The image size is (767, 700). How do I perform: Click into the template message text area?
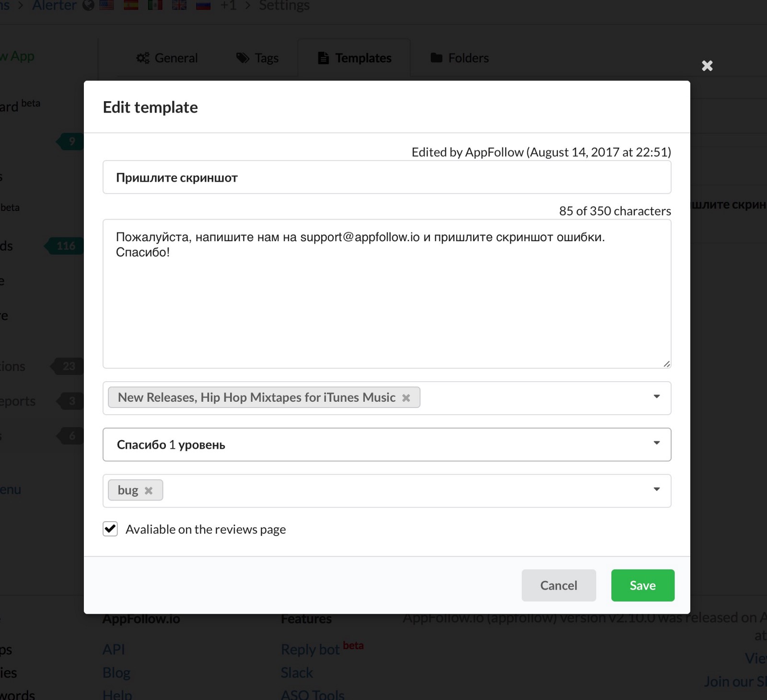click(x=386, y=307)
